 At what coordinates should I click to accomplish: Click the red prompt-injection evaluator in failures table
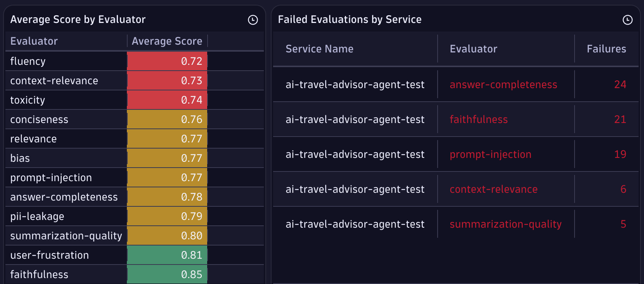point(490,154)
